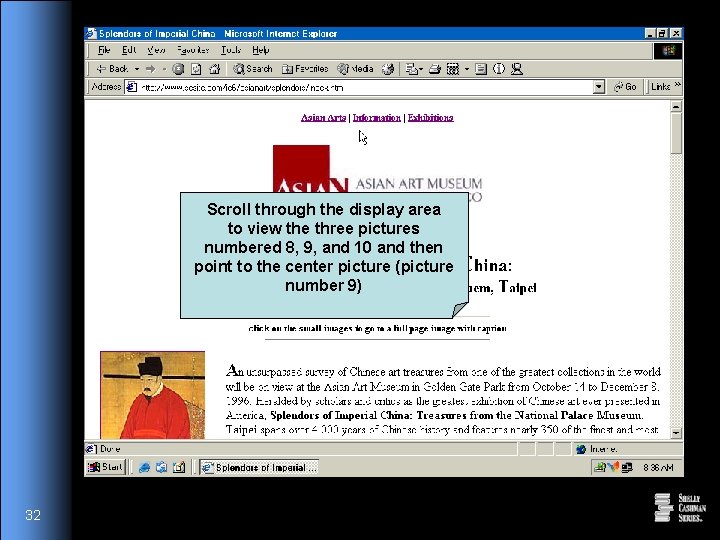Go back with the Back button
This screenshot has height=540, width=720.
(112, 69)
